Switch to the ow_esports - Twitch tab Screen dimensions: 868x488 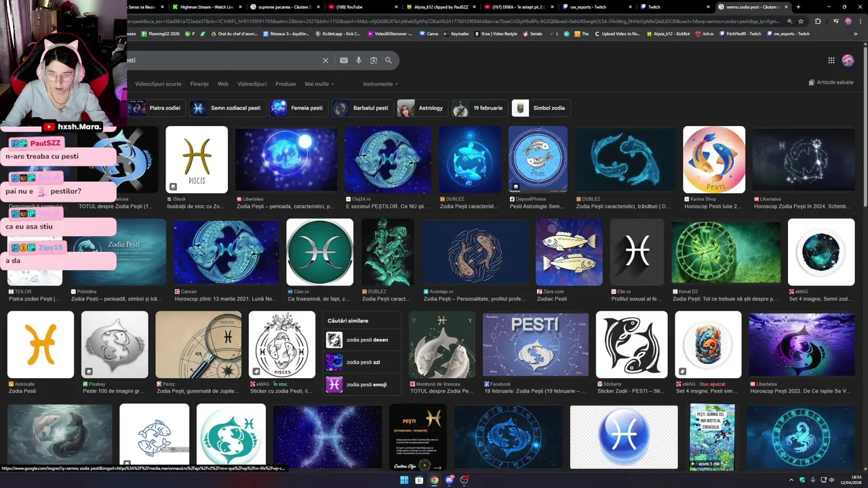595,7
